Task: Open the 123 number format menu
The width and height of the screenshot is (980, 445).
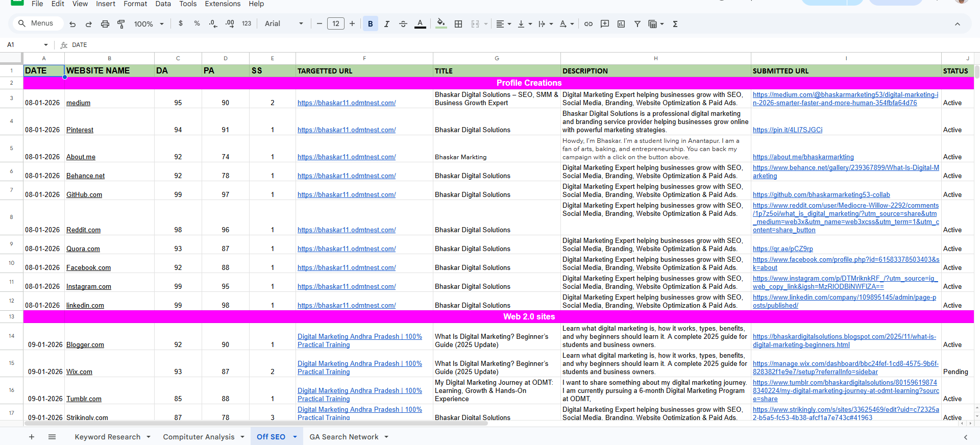Action: pyautogui.click(x=247, y=23)
